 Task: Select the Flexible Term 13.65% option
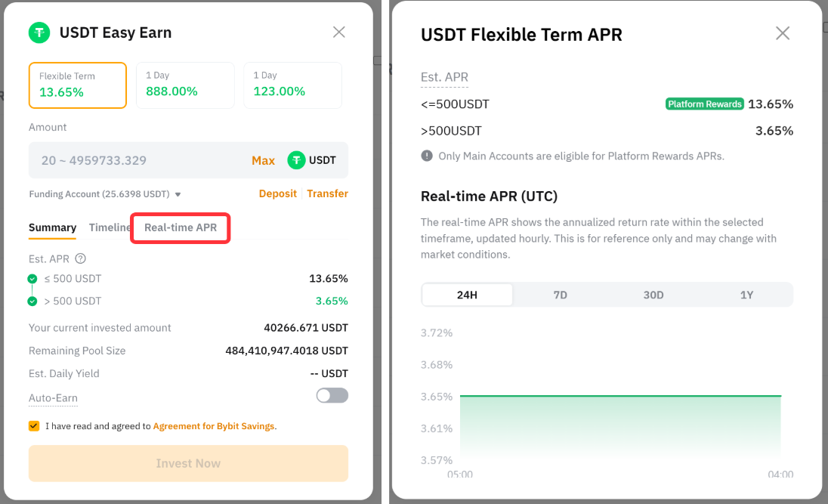78,85
